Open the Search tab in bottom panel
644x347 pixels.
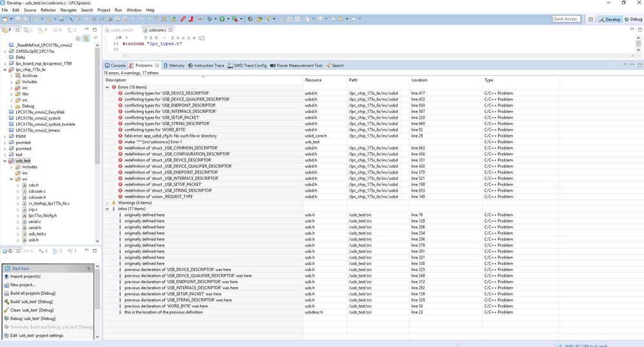click(x=335, y=65)
